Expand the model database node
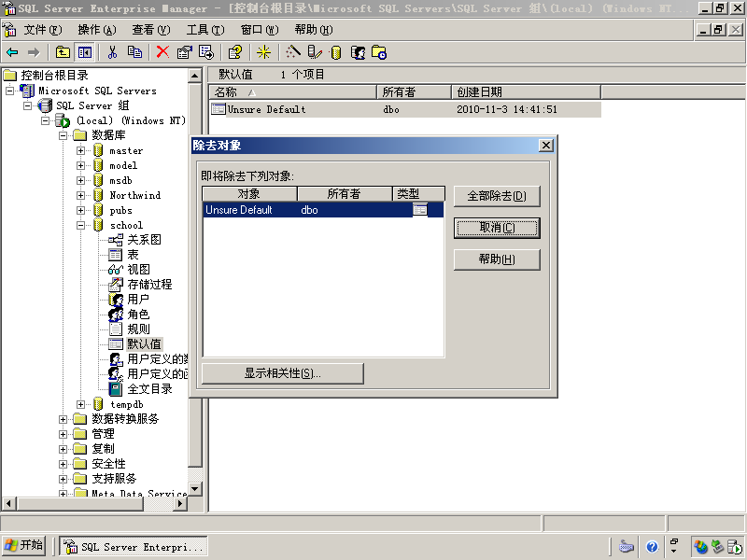747x560 pixels. point(80,166)
